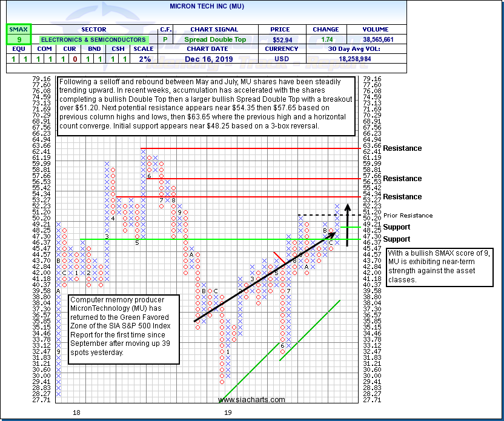
Task: Click the Prior Resistance label
Action: click(x=408, y=216)
